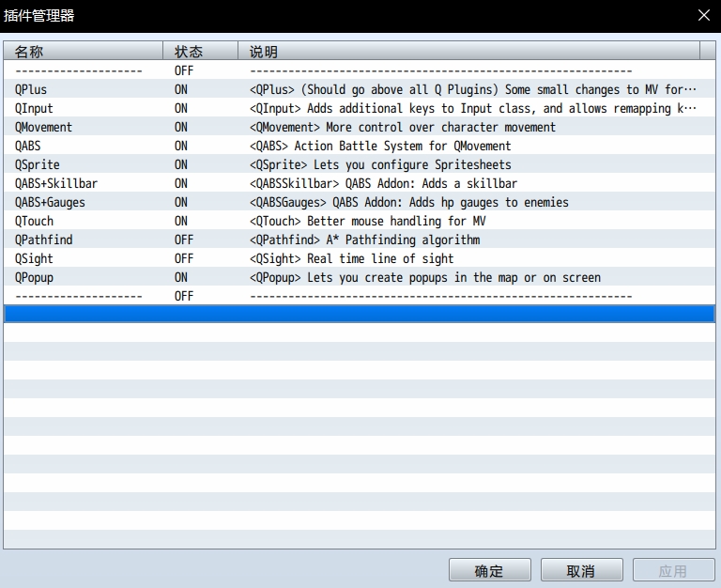The width and height of the screenshot is (721, 588).
Task: Select the QSprite plugin name
Action: coord(38,164)
